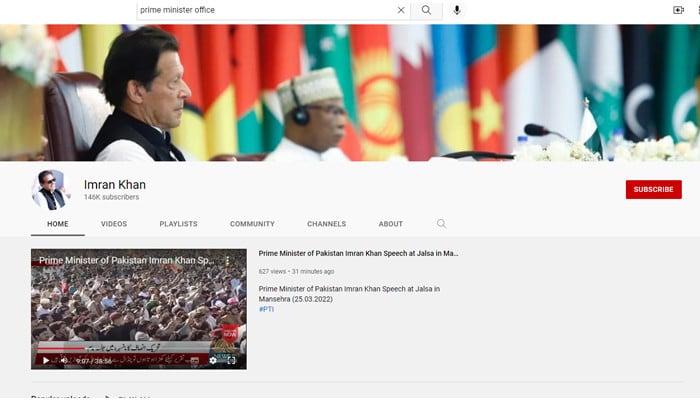Open the Jalsa speech video title link
Viewport: 700px width, 400px height.
point(358,253)
